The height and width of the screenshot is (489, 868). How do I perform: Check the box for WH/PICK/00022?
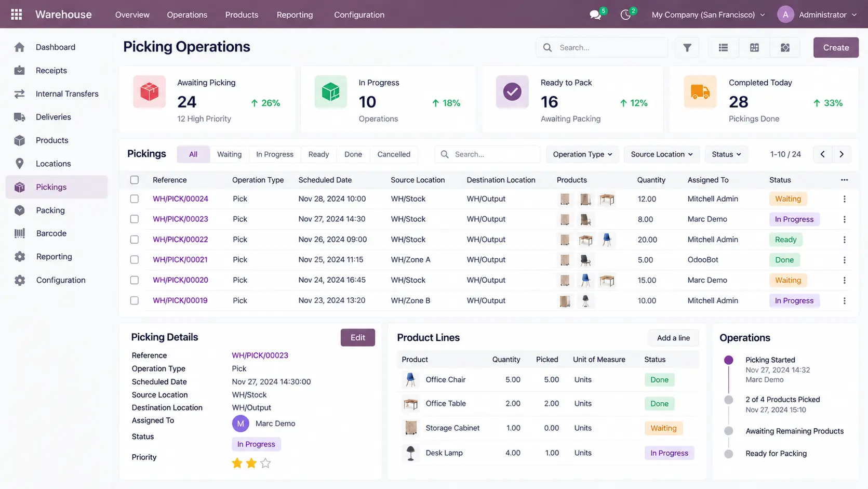tap(135, 240)
